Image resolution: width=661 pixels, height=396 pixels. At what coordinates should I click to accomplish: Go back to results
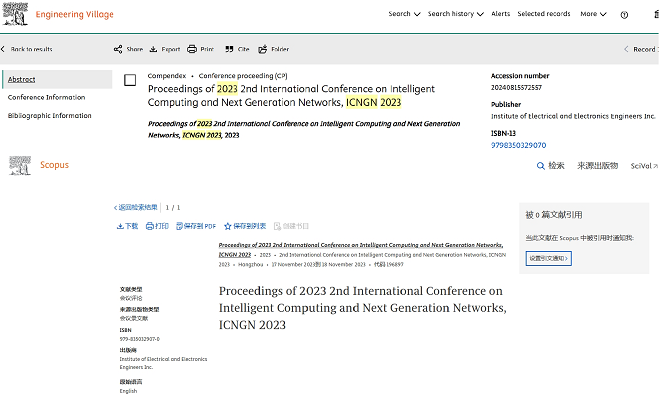(x=27, y=49)
